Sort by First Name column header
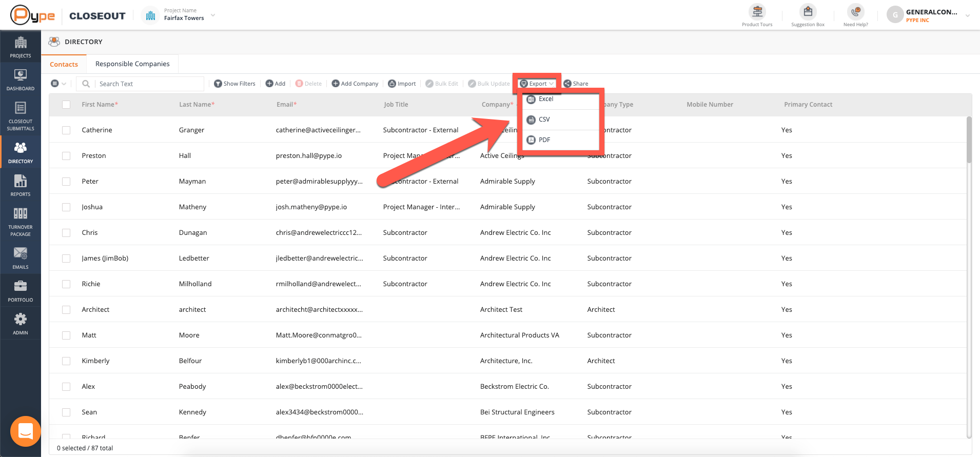 (100, 105)
